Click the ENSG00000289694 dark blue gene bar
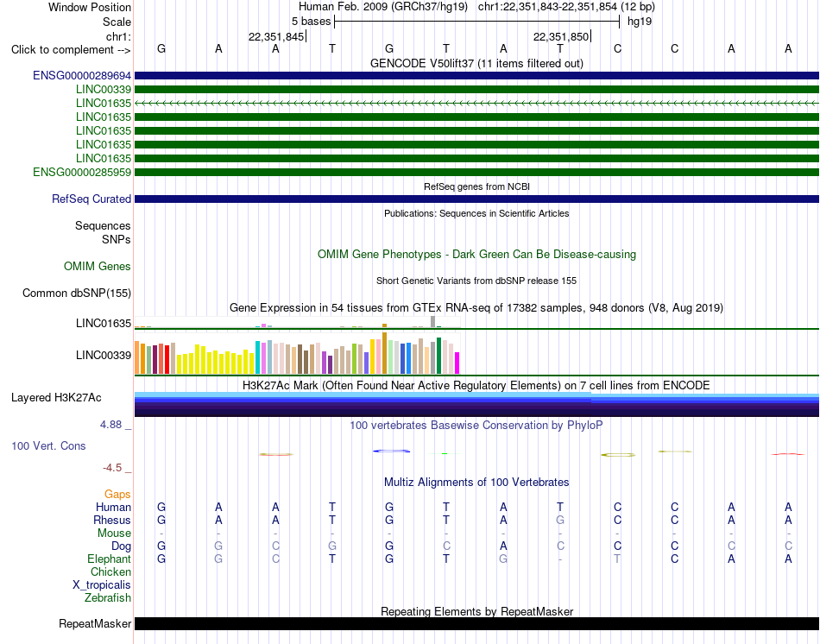The width and height of the screenshot is (820, 644). (476, 76)
